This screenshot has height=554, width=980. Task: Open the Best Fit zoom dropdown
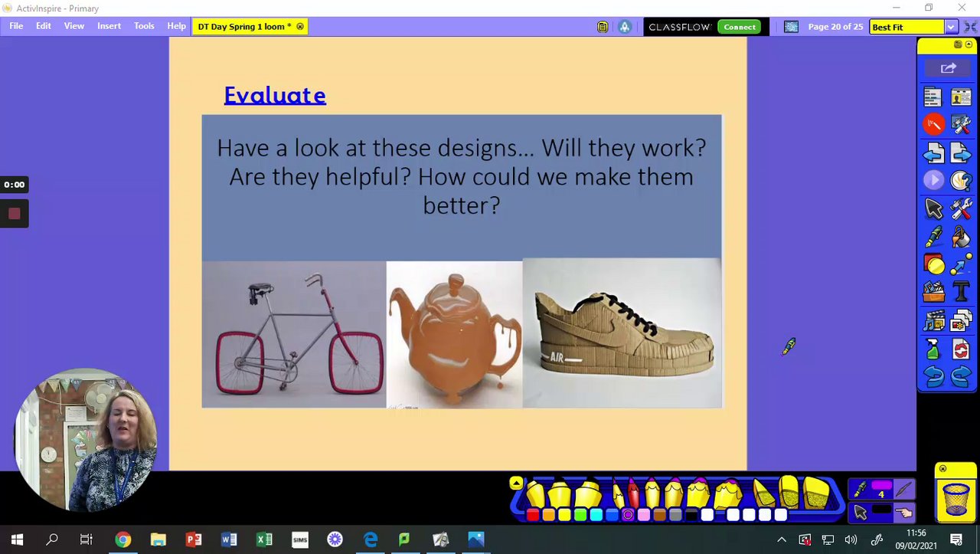pos(950,27)
